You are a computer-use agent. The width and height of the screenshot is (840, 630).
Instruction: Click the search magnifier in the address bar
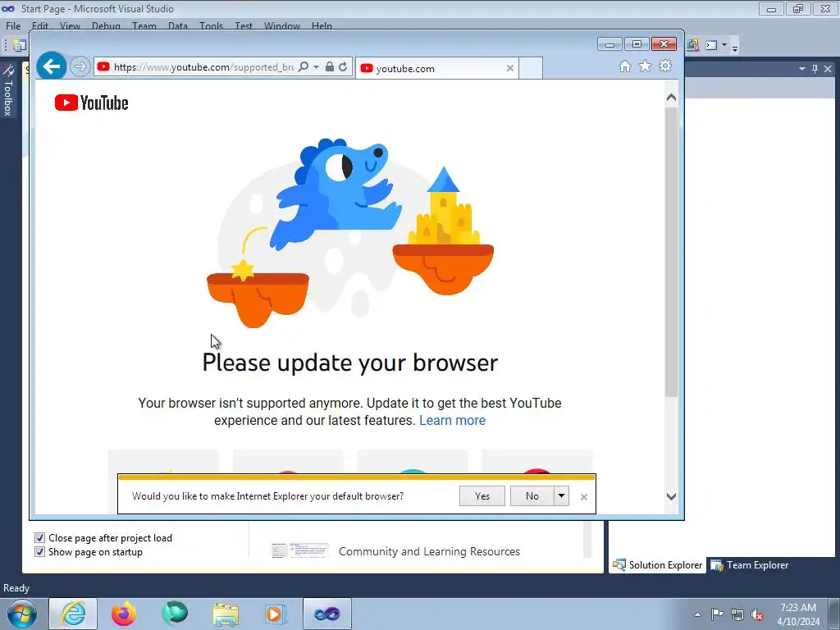(x=304, y=67)
